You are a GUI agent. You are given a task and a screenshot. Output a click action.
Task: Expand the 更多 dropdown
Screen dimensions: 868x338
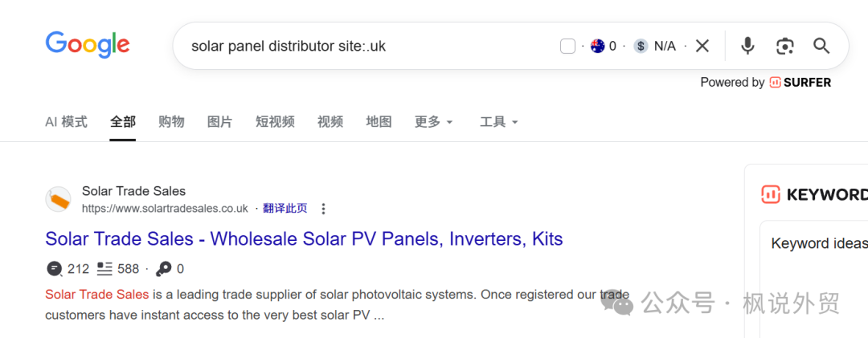point(434,122)
